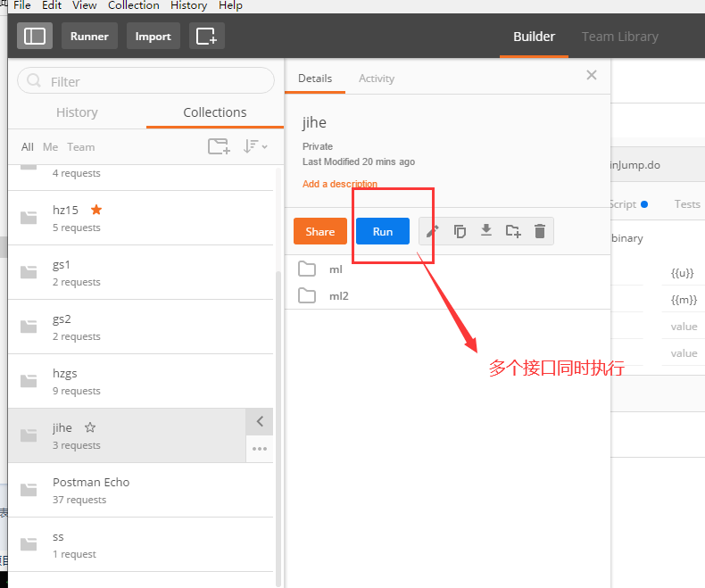
Task: Star the jihe collection
Action: pyautogui.click(x=90, y=427)
